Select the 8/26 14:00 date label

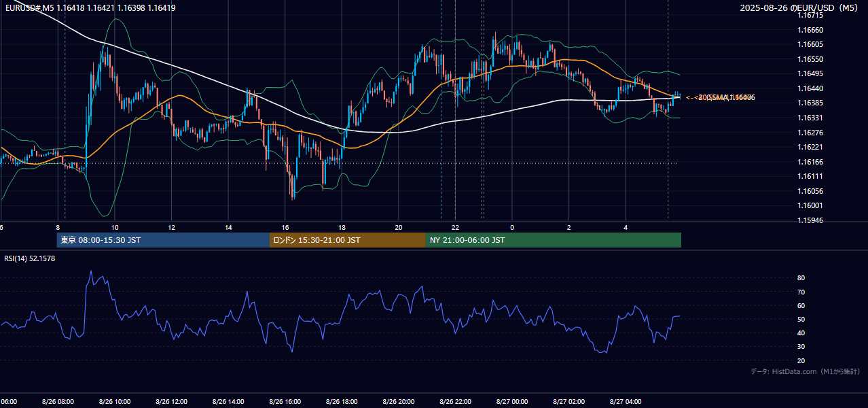228,402
